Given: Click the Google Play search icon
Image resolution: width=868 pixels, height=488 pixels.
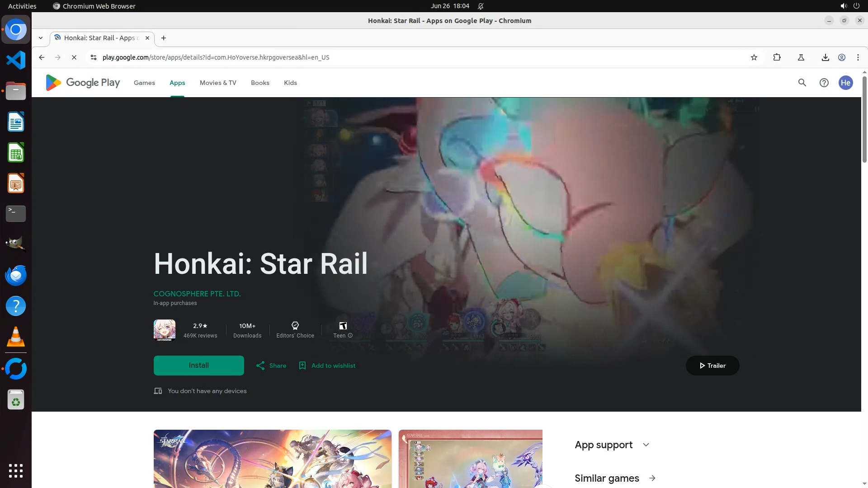Looking at the screenshot, I should tap(802, 83).
